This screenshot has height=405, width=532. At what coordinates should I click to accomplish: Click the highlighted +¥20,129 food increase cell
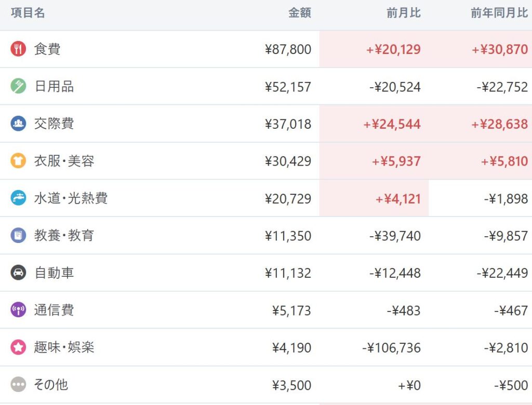pos(374,49)
